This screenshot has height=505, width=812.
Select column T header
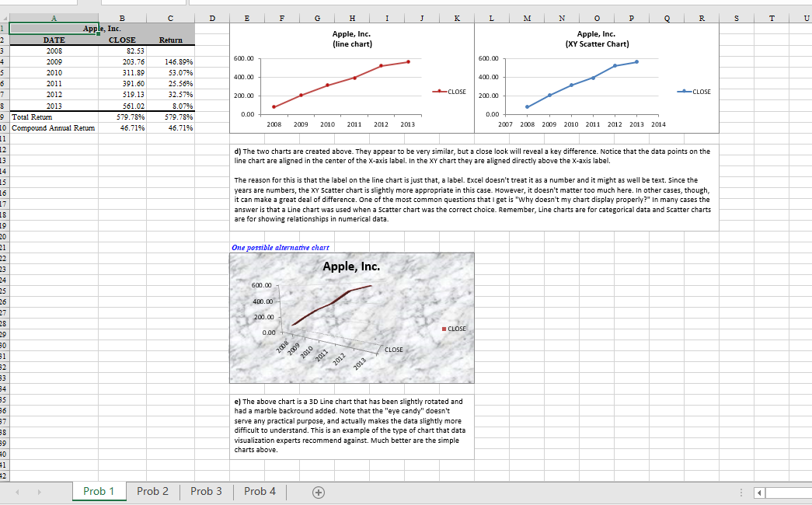pos(772,18)
